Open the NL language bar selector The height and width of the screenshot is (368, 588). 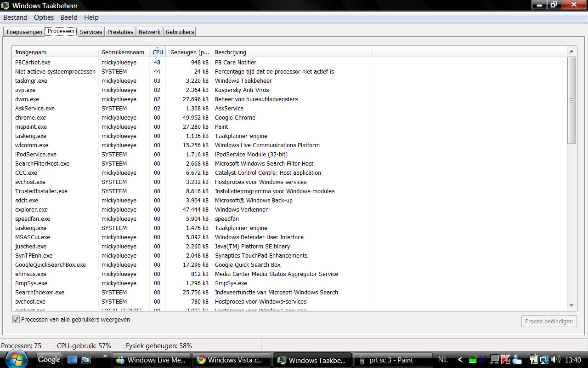pos(443,360)
